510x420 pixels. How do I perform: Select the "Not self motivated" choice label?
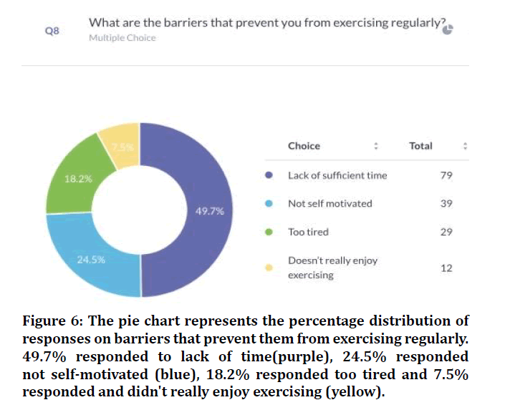point(329,204)
